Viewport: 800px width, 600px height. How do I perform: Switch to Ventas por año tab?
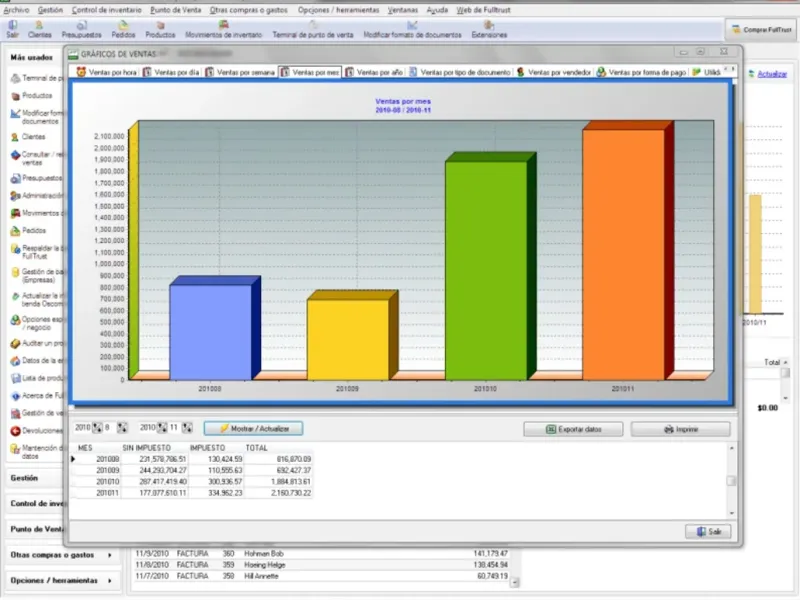click(374, 72)
